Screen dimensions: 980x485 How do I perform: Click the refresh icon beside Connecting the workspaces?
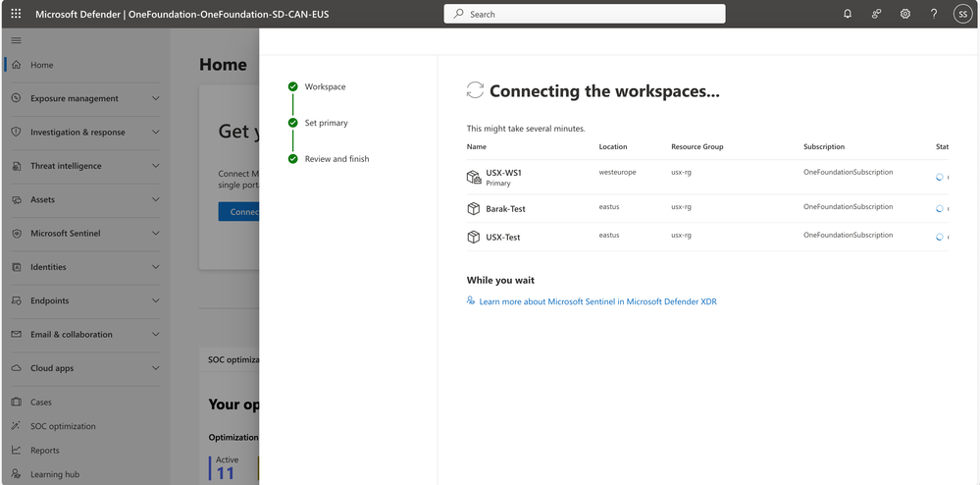(475, 90)
